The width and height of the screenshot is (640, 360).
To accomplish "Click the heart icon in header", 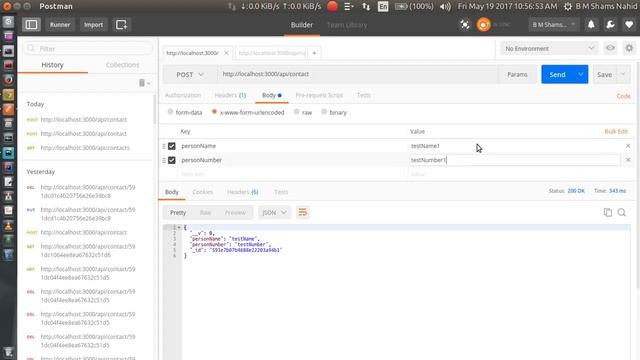I will (x=629, y=25).
